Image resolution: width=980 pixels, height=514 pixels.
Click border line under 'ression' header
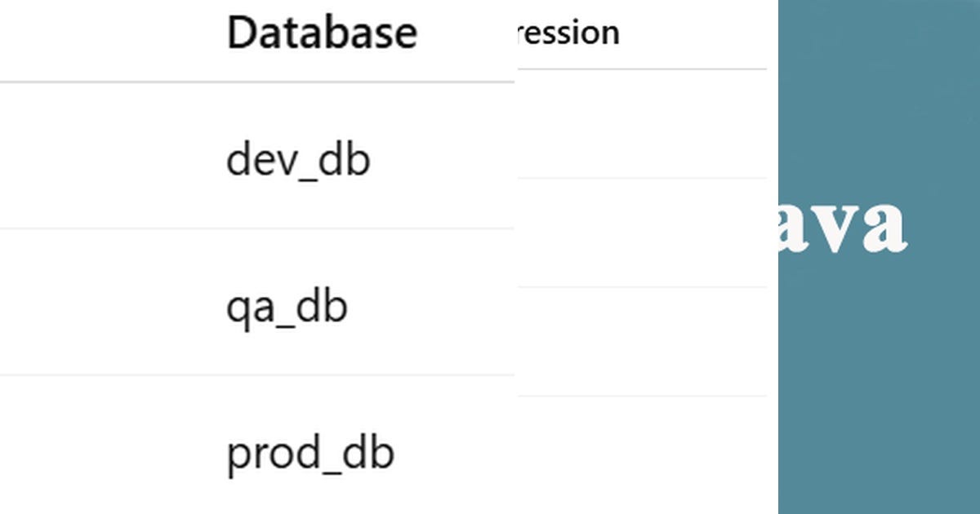(642, 69)
